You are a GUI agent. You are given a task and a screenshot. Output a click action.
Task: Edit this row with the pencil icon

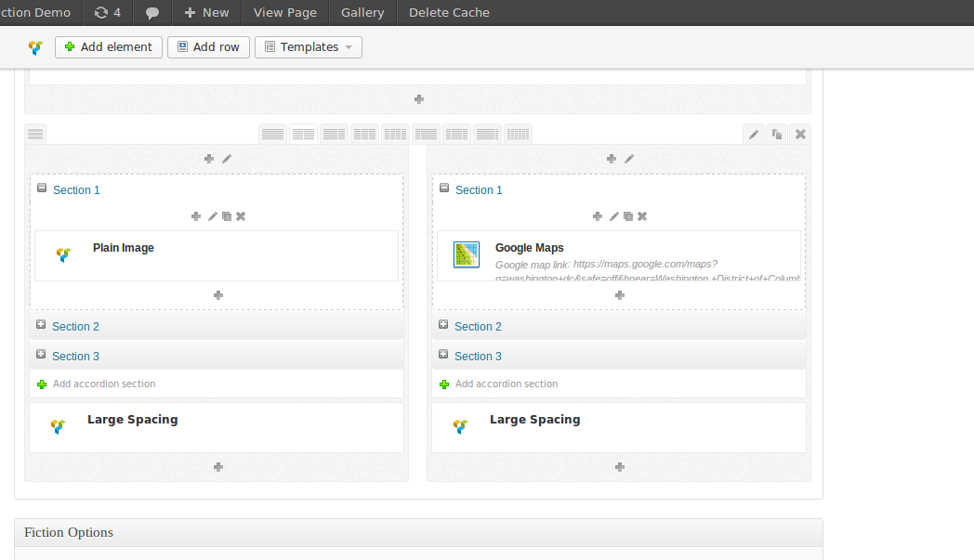click(754, 134)
